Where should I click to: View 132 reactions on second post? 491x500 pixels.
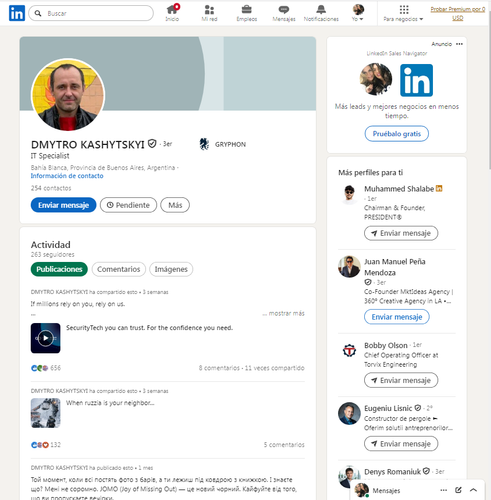(x=46, y=445)
